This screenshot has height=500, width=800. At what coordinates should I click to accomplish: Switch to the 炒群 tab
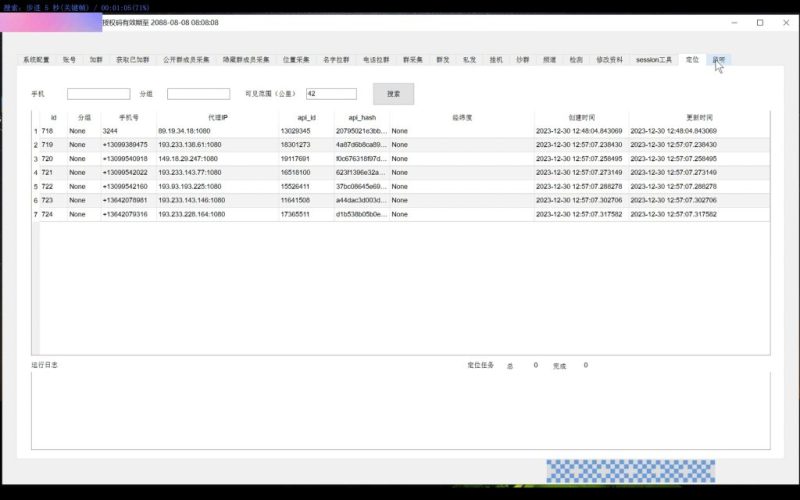click(522, 60)
